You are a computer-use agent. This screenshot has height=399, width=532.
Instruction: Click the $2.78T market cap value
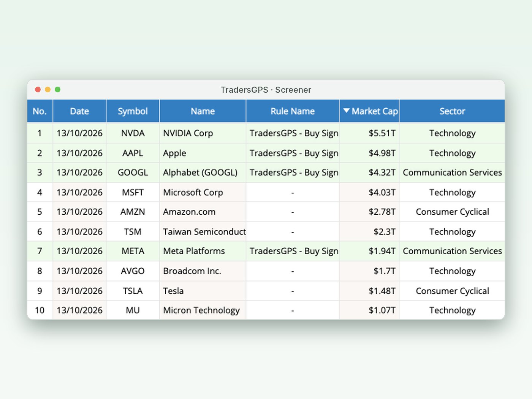click(x=382, y=212)
